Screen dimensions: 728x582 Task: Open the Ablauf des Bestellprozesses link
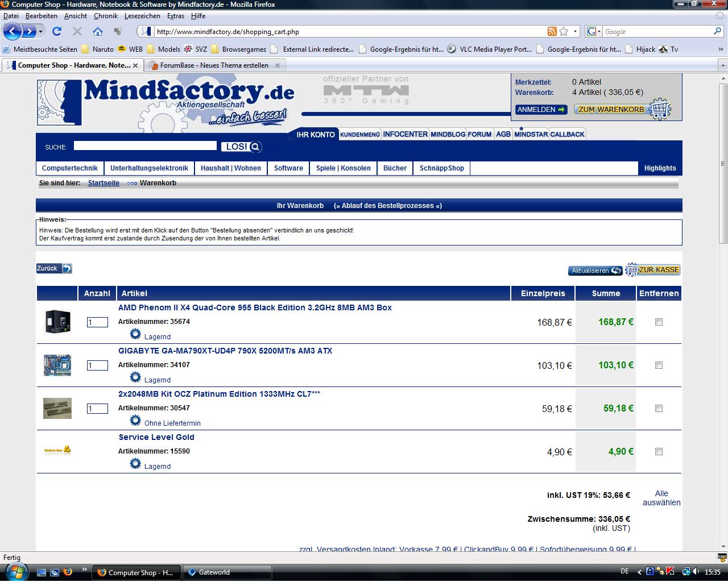388,206
